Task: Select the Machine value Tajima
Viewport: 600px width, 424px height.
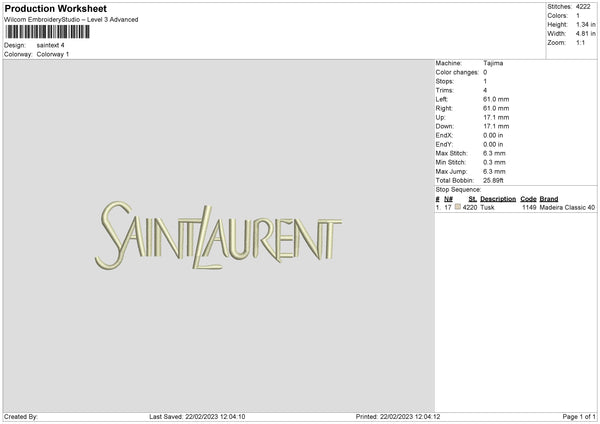Action: tap(493, 63)
